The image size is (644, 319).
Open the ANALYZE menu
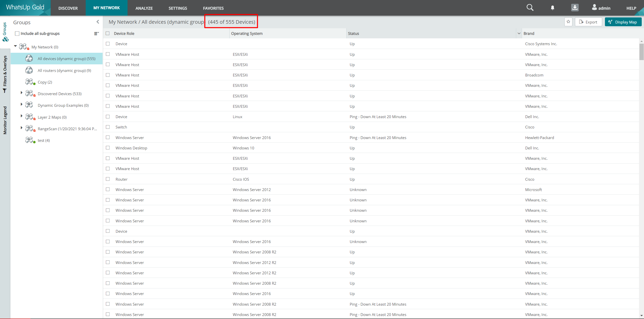pyautogui.click(x=144, y=8)
